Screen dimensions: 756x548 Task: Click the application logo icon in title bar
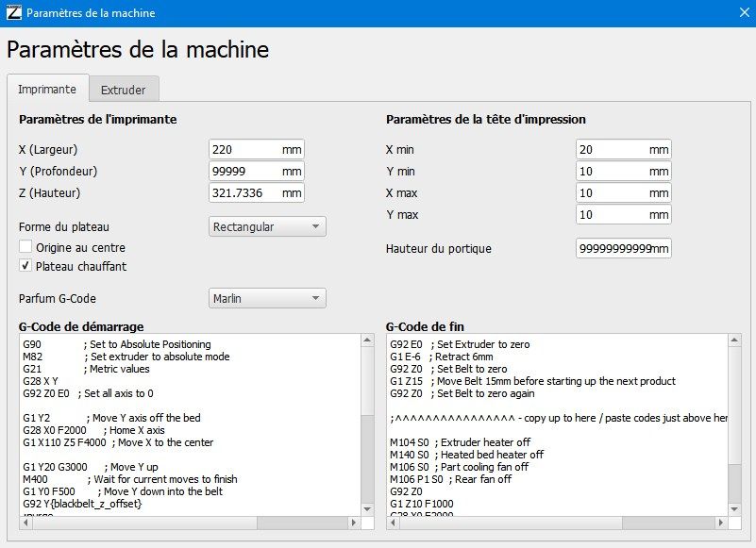tap(14, 12)
